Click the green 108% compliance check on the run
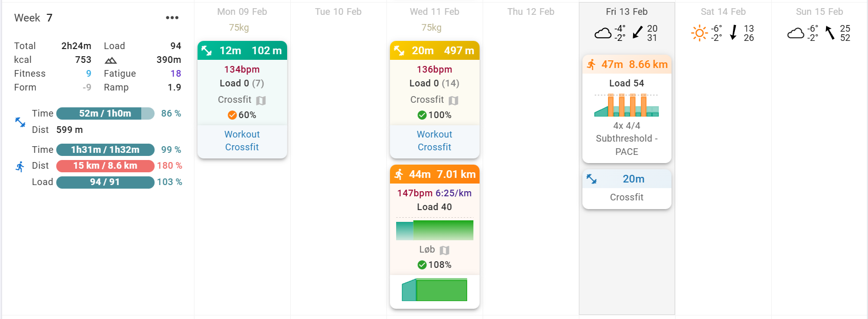Image resolution: width=868 pixels, height=319 pixels. pyautogui.click(x=422, y=265)
